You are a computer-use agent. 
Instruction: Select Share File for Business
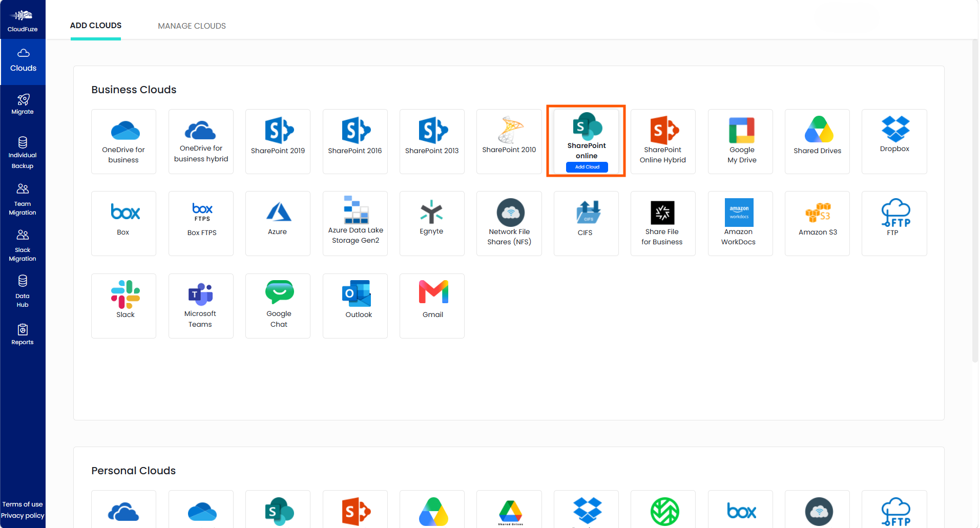[663, 223]
